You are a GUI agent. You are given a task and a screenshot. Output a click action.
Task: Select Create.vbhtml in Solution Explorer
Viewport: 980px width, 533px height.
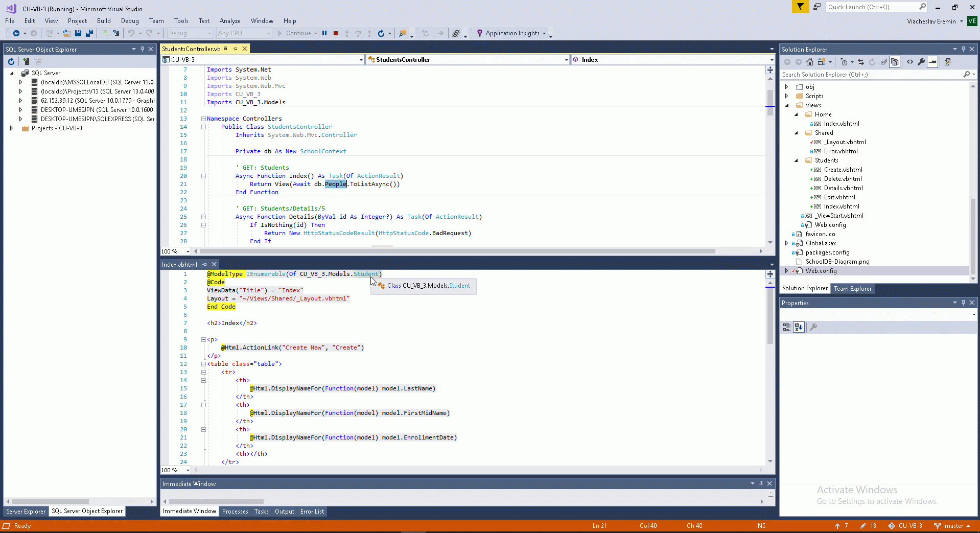[x=843, y=170]
